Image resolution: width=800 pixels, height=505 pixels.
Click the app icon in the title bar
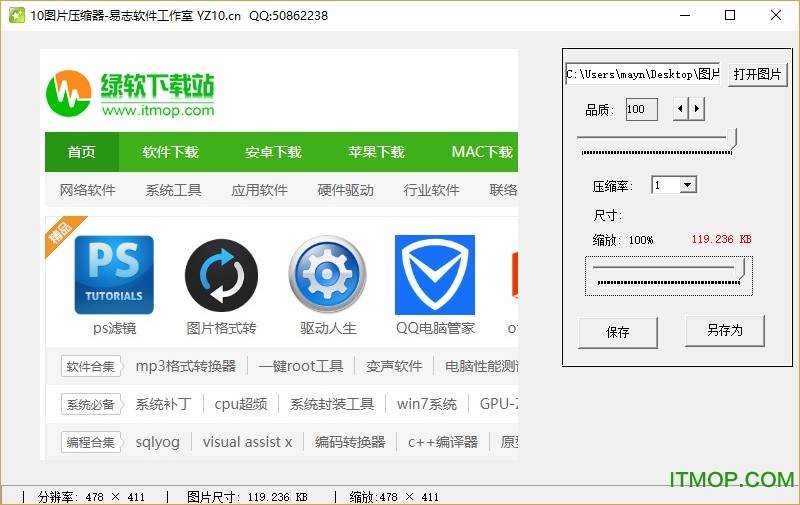click(16, 15)
